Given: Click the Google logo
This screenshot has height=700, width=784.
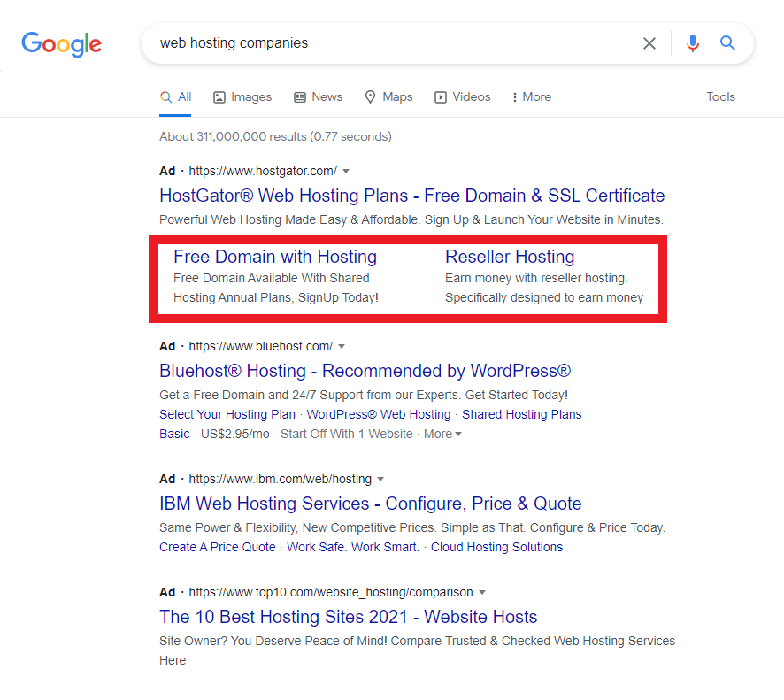Looking at the screenshot, I should 61,43.
